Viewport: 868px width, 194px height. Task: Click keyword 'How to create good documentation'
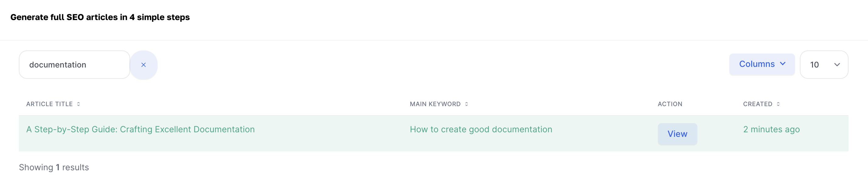[x=481, y=129]
